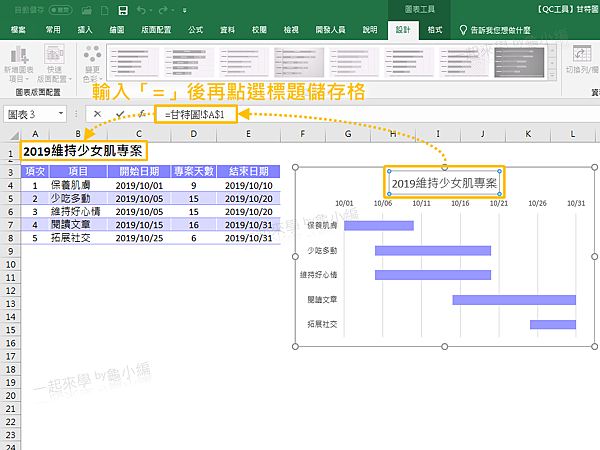Select cell A1 with 2019維持少女肌專案

click(x=83, y=151)
